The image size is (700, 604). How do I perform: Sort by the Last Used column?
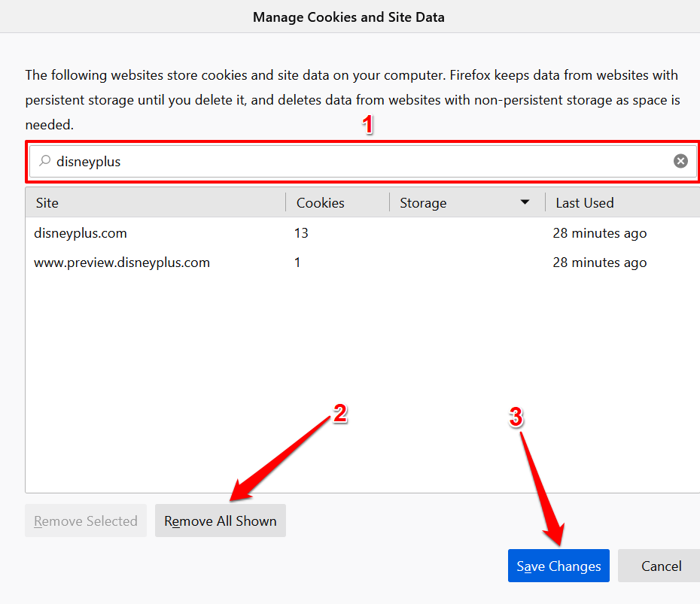(x=617, y=202)
